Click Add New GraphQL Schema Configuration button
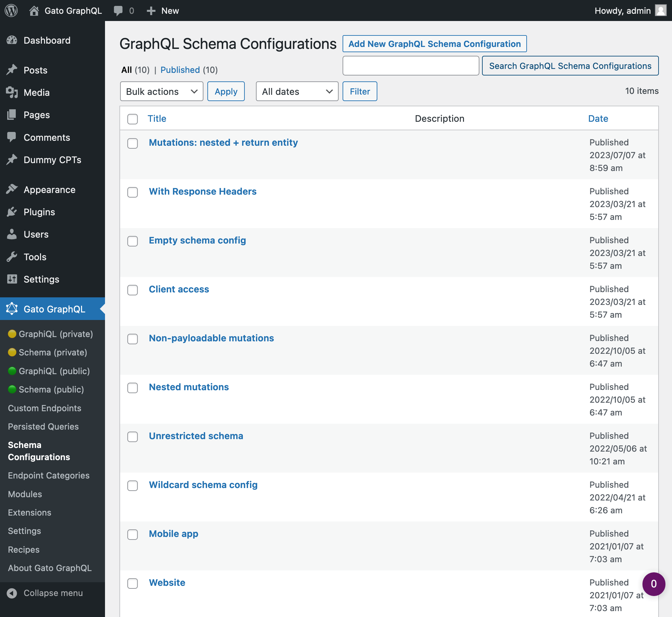Image resolution: width=672 pixels, height=617 pixels. pos(434,44)
